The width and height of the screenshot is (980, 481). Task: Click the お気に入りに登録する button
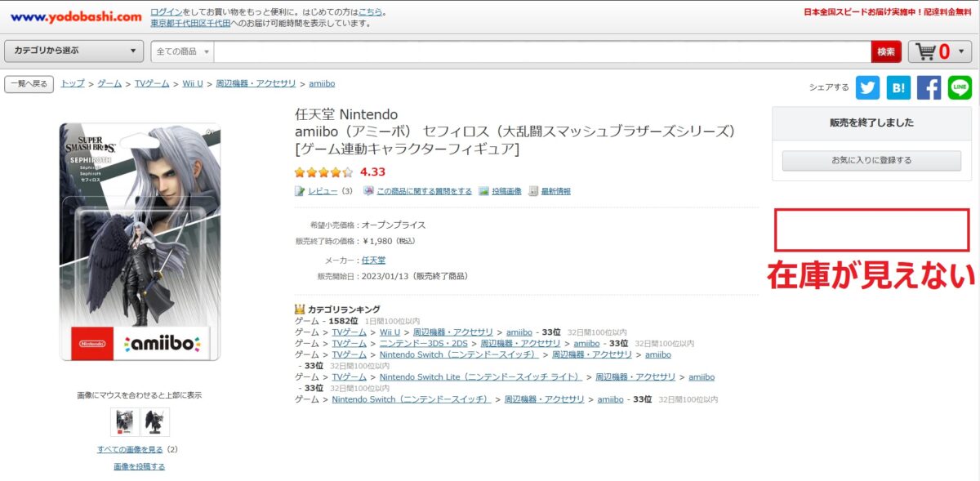click(x=871, y=161)
